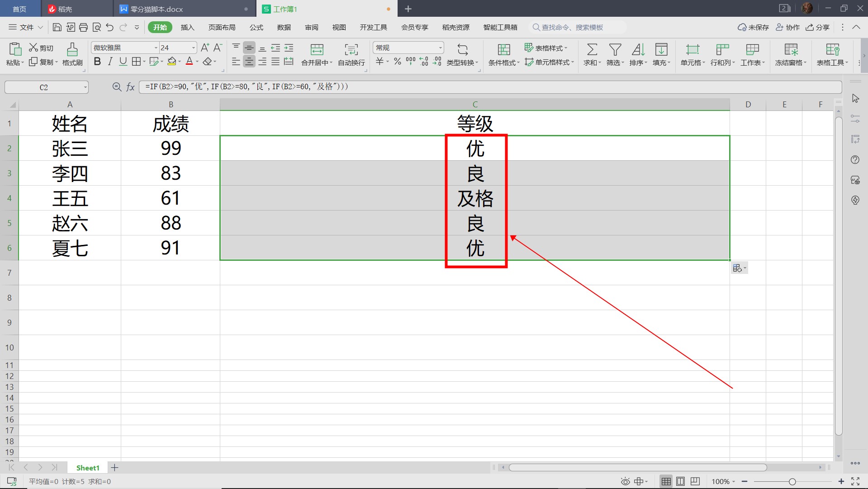The height and width of the screenshot is (489, 868).
Task: Click the undo arrow icon
Action: click(109, 28)
